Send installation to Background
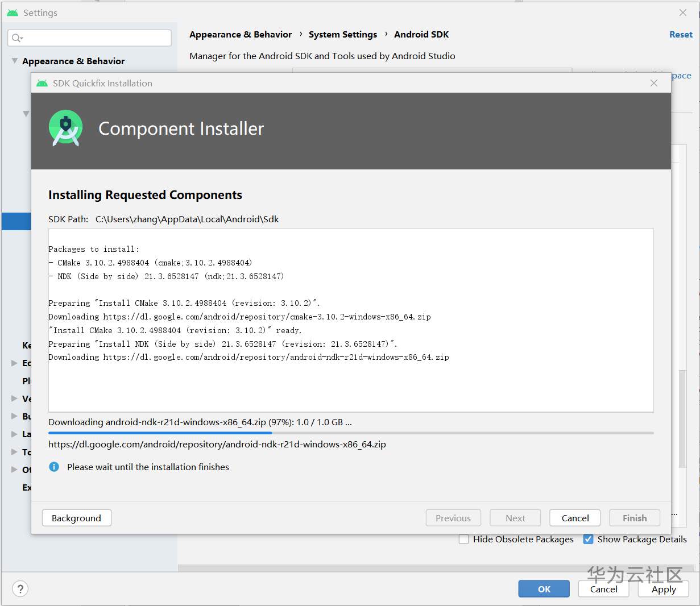The image size is (700, 606). (76, 518)
